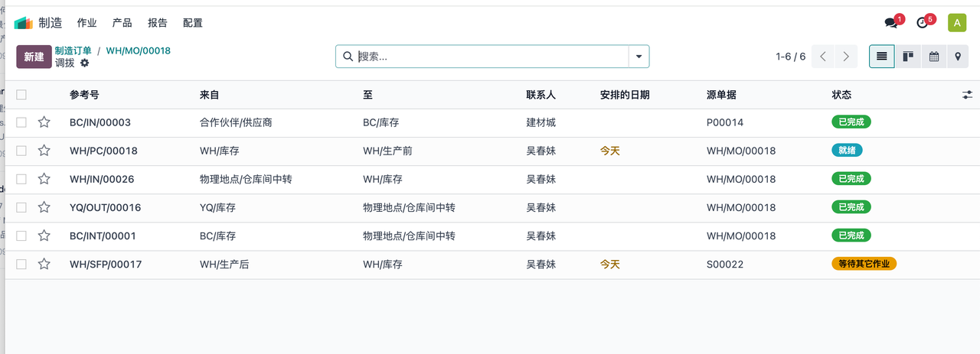The image size is (980, 354).
Task: Star the BC/IN/00003 row
Action: pyautogui.click(x=44, y=122)
